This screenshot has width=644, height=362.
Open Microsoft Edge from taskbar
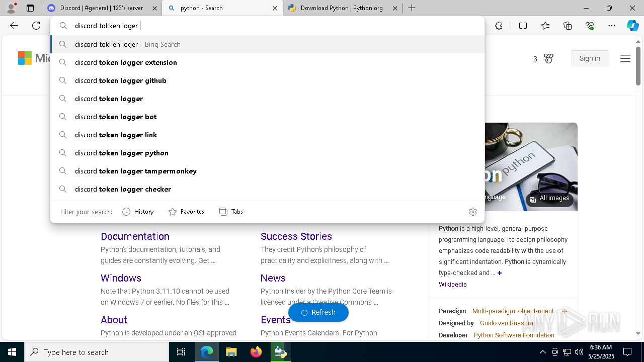(x=207, y=352)
